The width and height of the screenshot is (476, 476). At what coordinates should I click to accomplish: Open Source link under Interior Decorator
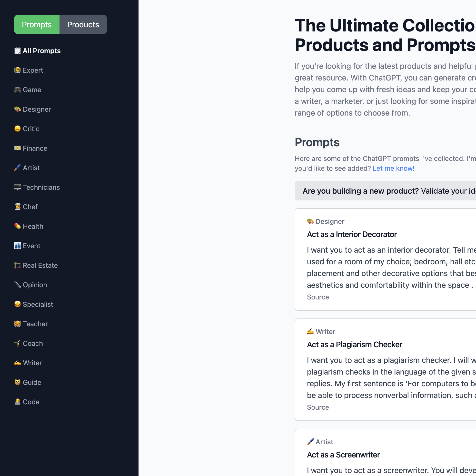click(x=318, y=297)
